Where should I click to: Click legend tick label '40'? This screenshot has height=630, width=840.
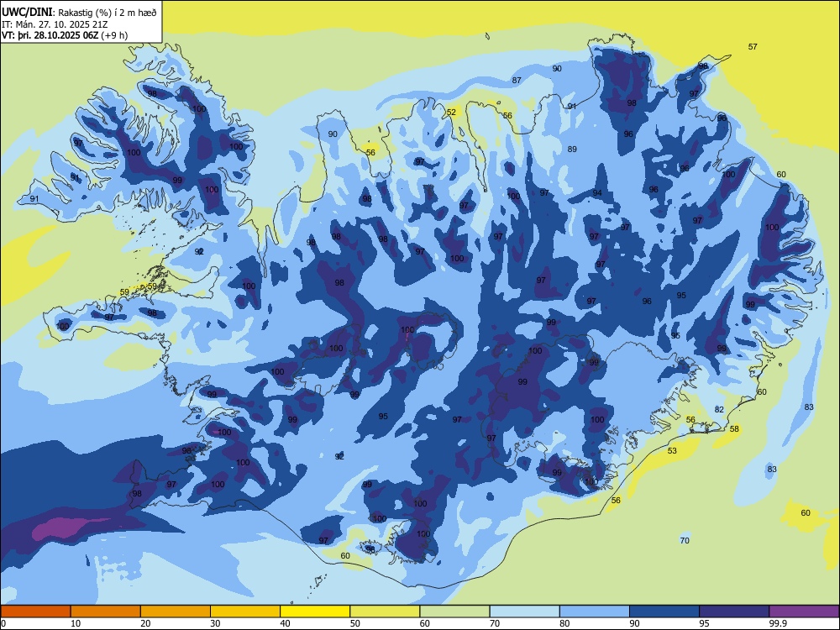click(x=286, y=623)
